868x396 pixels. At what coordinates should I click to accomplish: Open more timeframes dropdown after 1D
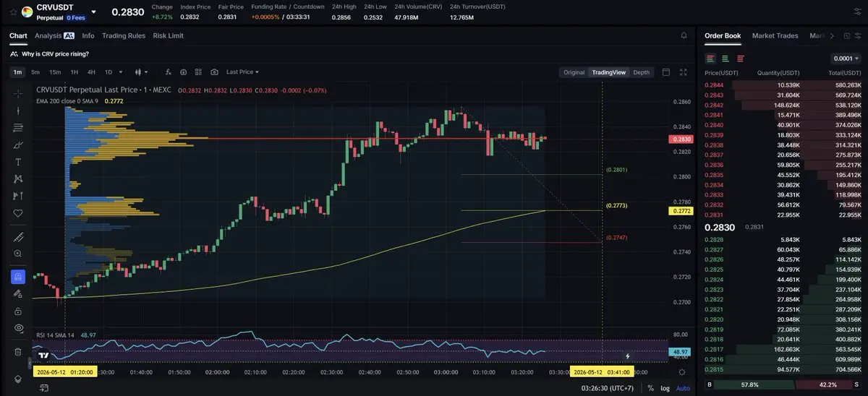click(120, 72)
